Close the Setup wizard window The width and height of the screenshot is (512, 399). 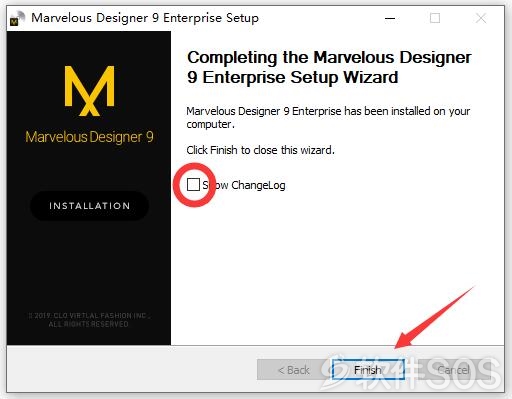(x=481, y=18)
